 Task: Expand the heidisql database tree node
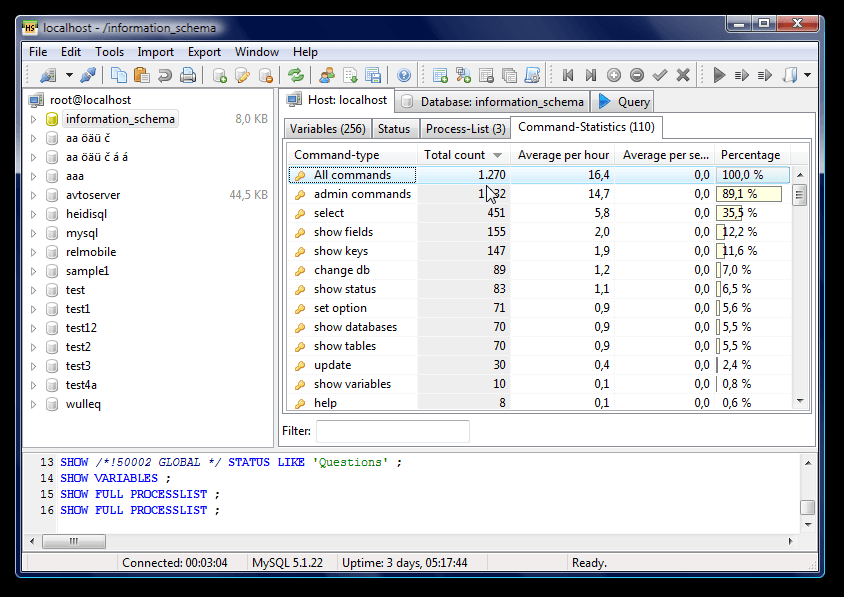coord(33,214)
